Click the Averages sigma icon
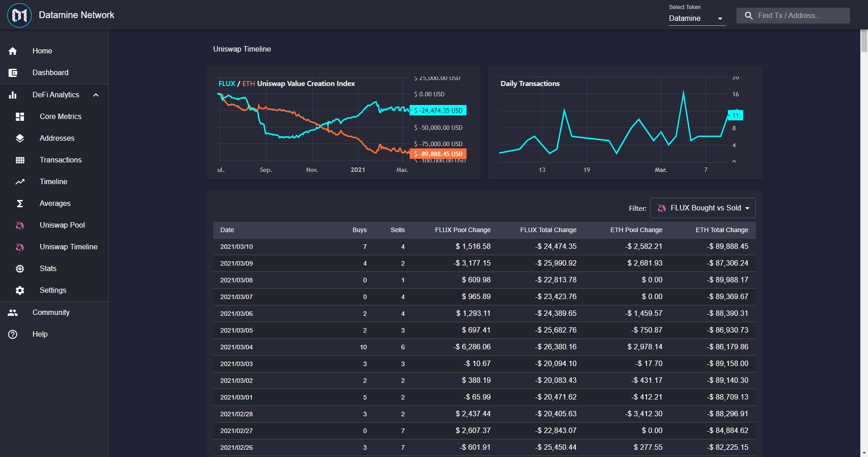 pyautogui.click(x=20, y=204)
